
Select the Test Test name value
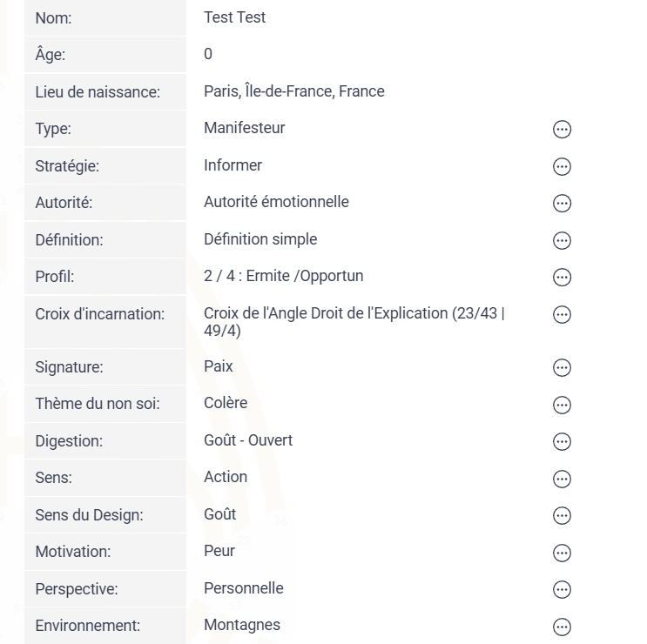(x=235, y=17)
